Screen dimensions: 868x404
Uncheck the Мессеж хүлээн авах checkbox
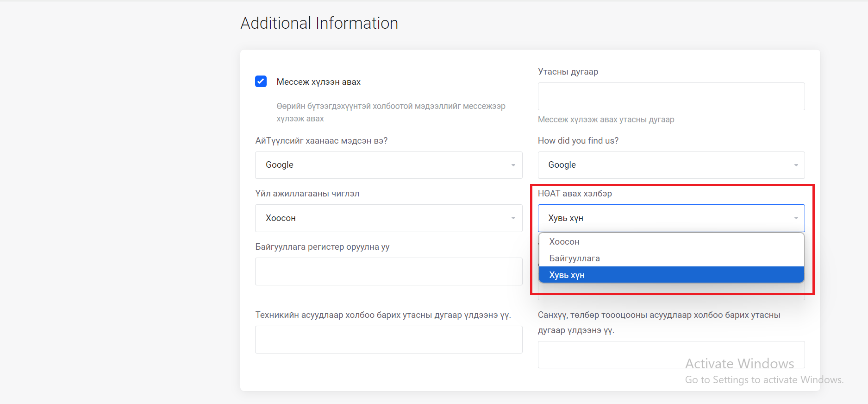(x=261, y=82)
